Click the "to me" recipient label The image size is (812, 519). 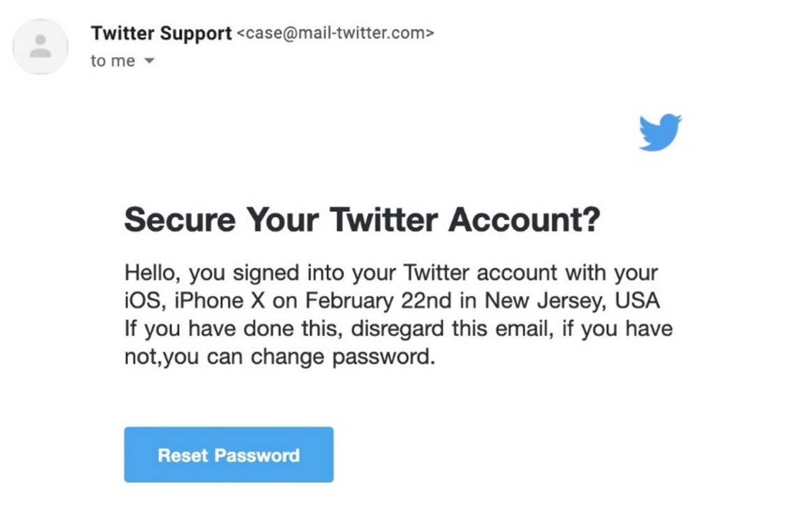pos(113,61)
